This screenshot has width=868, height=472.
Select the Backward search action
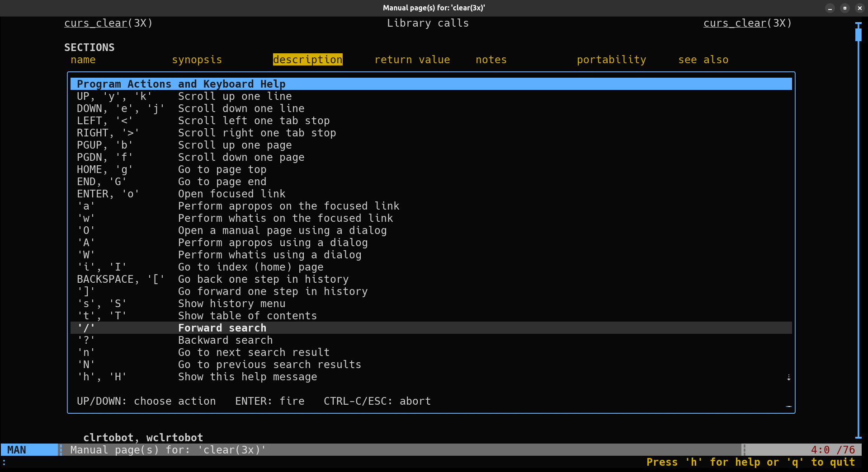pyautogui.click(x=225, y=340)
